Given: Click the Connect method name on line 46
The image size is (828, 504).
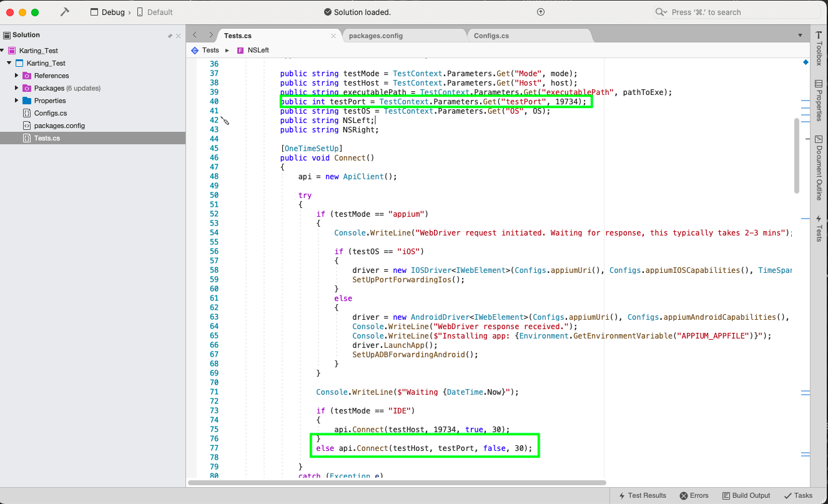Looking at the screenshot, I should (x=350, y=158).
